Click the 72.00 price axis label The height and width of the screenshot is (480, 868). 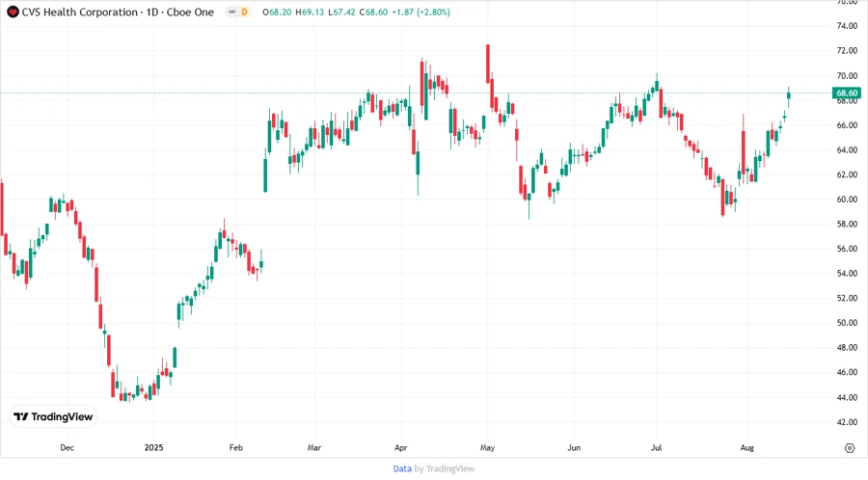pos(847,51)
